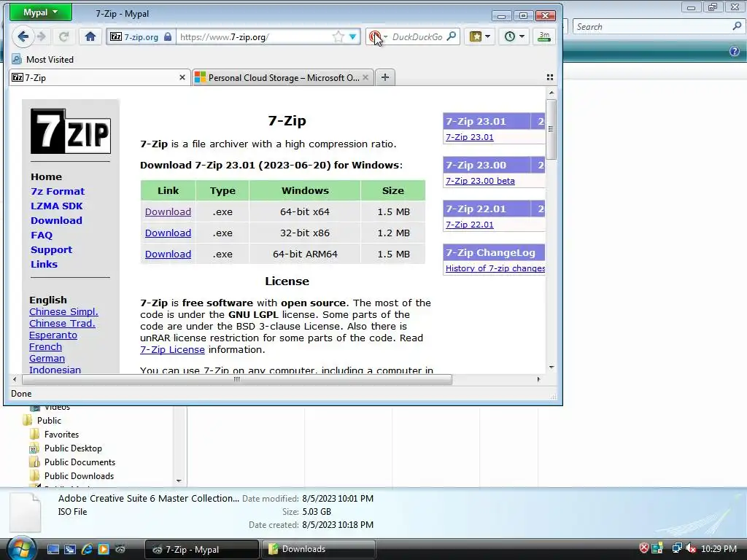This screenshot has height=560, width=747.
Task: Click the page scroll-down arrow
Action: (x=551, y=367)
